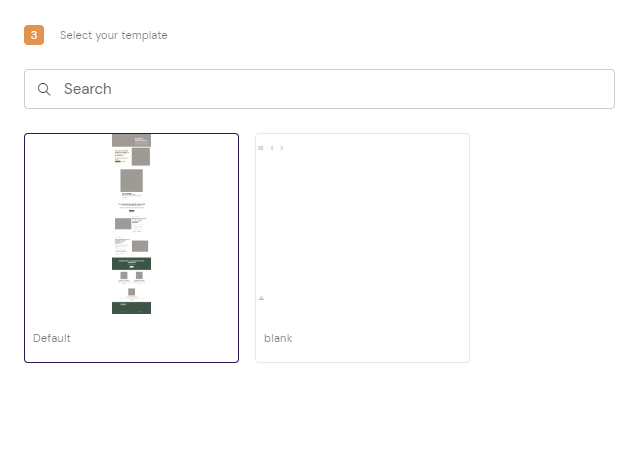
Task: Click the magnifying glass search icon
Action: [44, 89]
